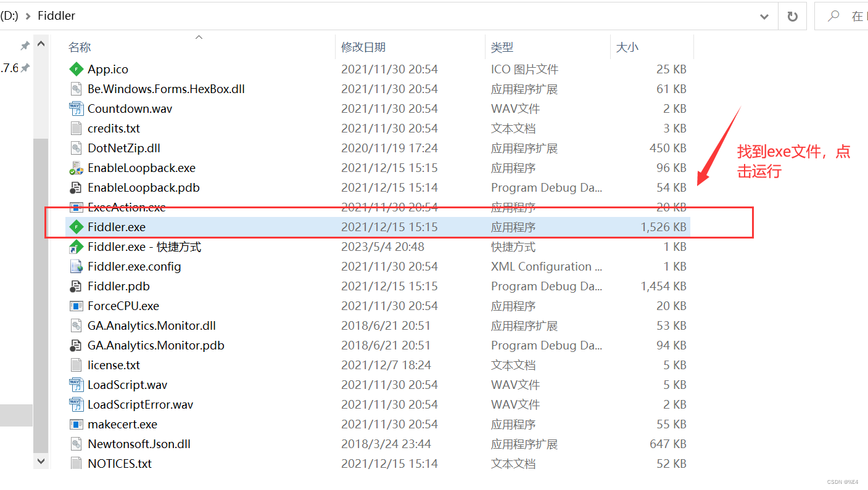Click the Fiddler breadcrumb in address bar
Image resolution: width=868 pixels, height=490 pixels.
pos(56,16)
